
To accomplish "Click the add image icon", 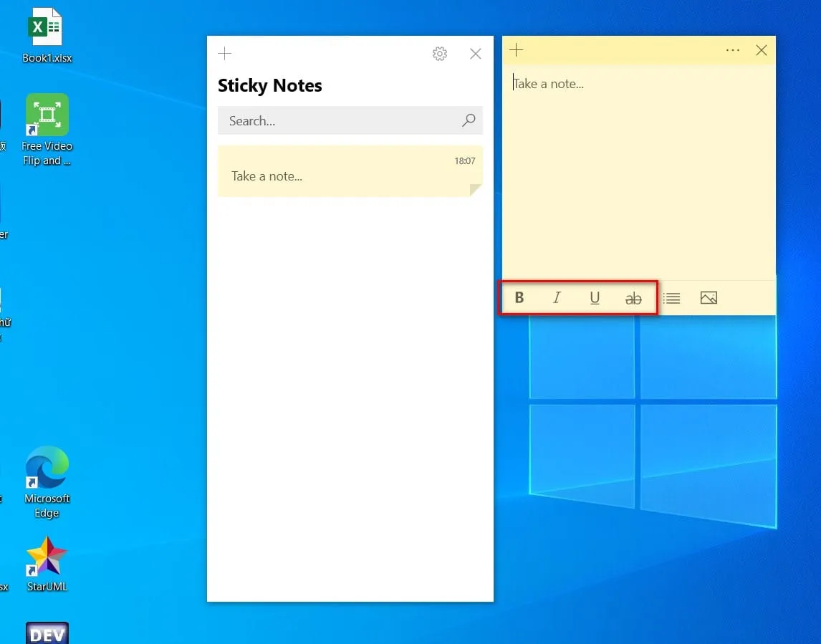I will 709,298.
